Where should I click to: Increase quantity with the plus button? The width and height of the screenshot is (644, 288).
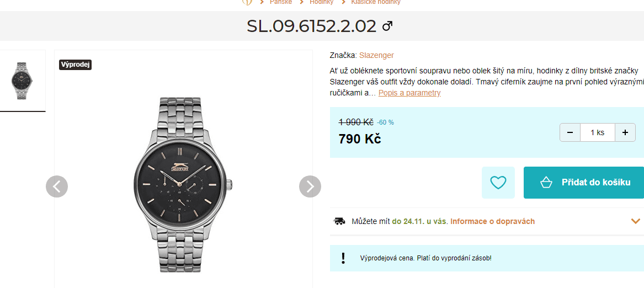(x=625, y=132)
